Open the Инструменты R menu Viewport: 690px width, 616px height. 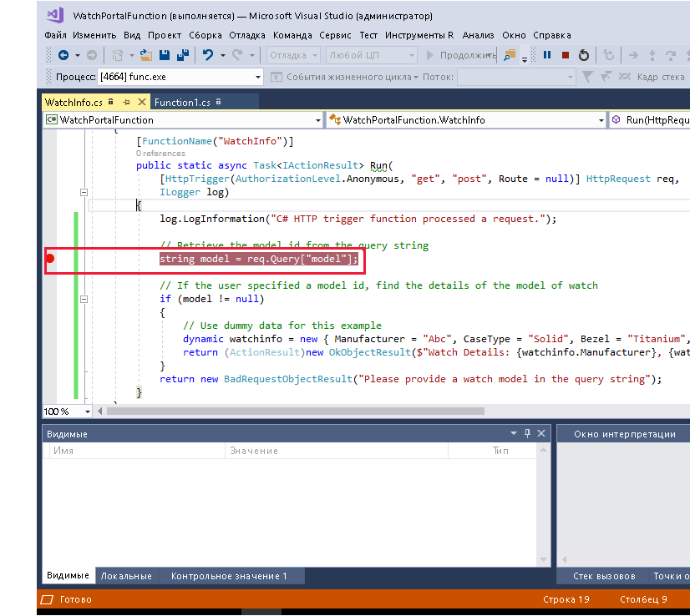(x=419, y=35)
